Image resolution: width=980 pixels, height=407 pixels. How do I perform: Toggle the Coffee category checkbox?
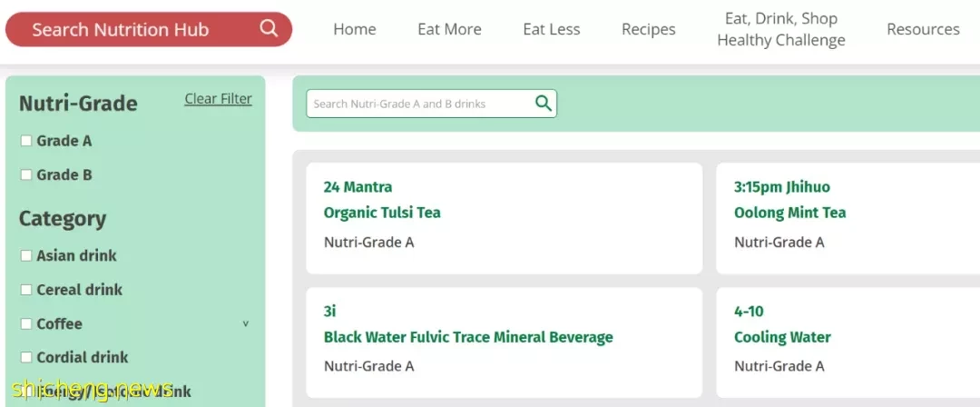pos(26,323)
